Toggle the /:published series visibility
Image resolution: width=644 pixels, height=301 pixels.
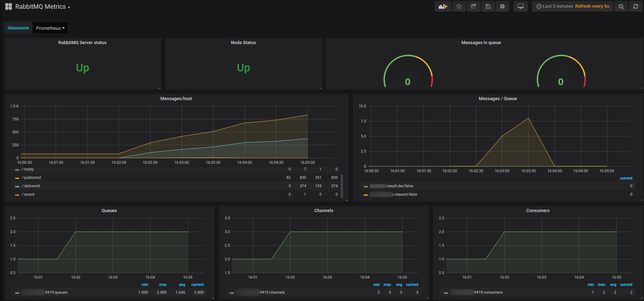tap(31, 178)
